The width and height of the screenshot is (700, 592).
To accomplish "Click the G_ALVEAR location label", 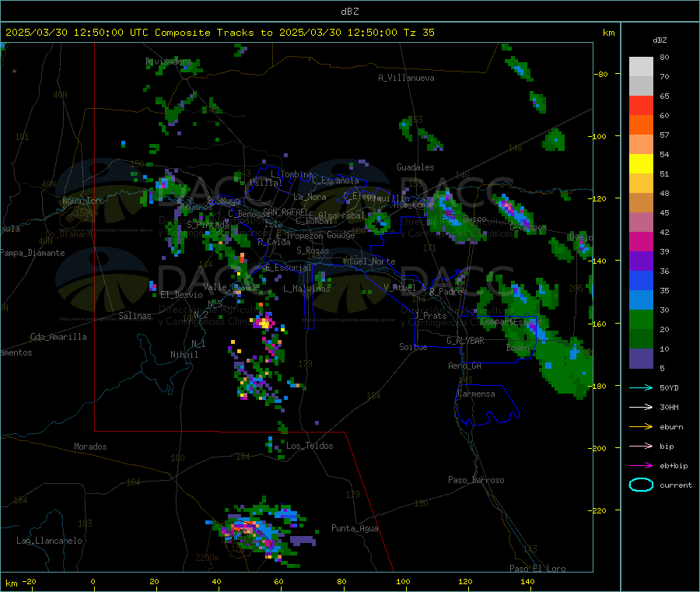I will [x=465, y=341].
